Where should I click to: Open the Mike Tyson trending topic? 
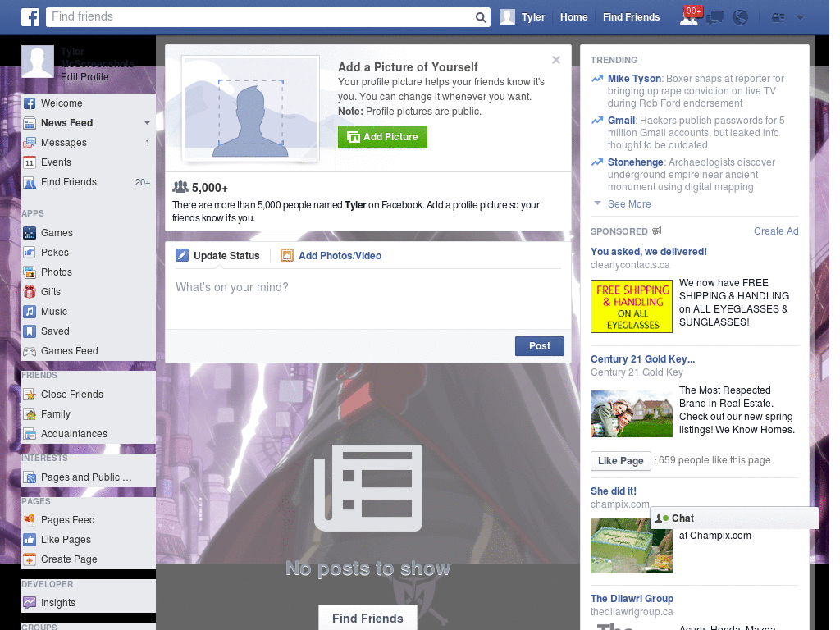[x=634, y=79]
